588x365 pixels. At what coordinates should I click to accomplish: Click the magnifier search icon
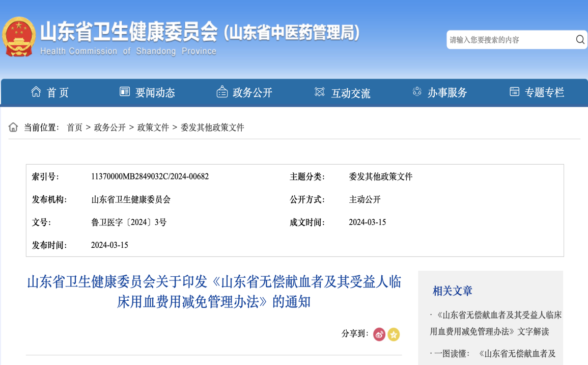pos(580,40)
